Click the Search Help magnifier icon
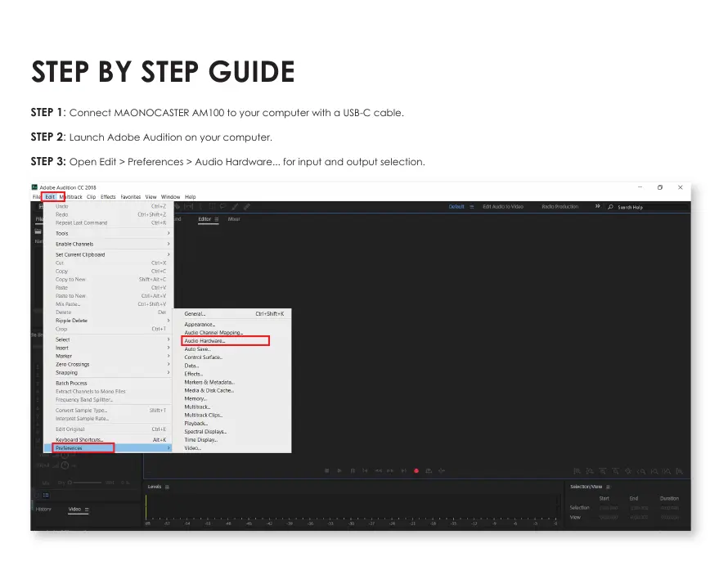This screenshot has width=728, height=566. [610, 207]
